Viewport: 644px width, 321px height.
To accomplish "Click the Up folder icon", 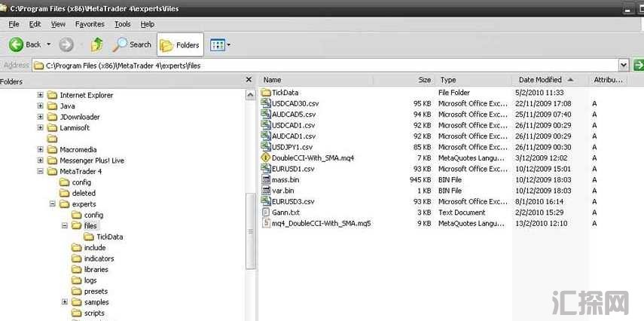I will [96, 44].
